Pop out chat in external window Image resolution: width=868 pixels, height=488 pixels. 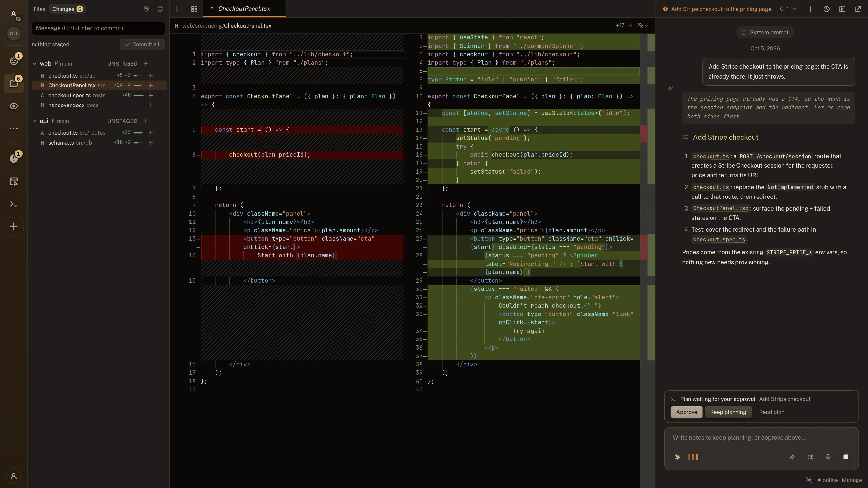tap(858, 9)
